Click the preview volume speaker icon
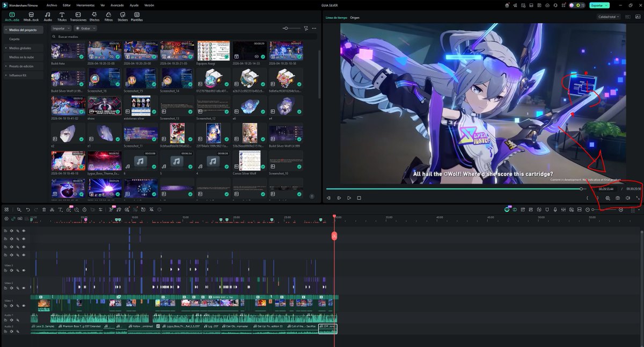 (628, 198)
